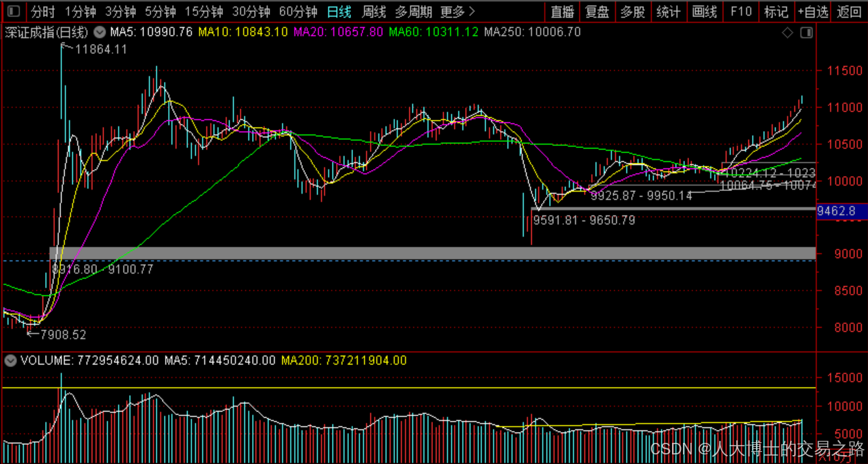Select the 3分钟 period tab
This screenshot has width=868, height=464.
120,12
